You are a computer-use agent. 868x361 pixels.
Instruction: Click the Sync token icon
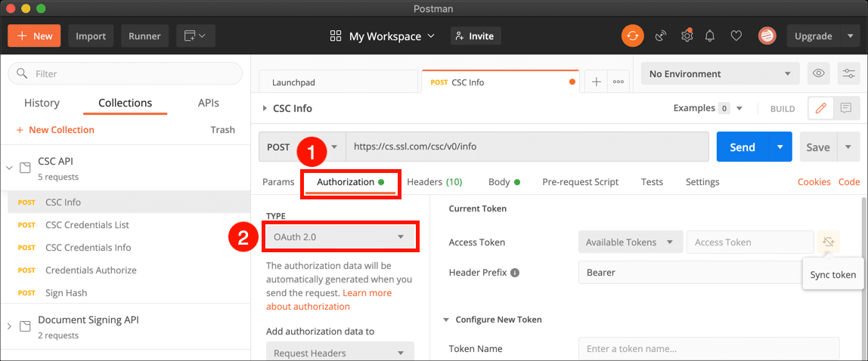[829, 242]
